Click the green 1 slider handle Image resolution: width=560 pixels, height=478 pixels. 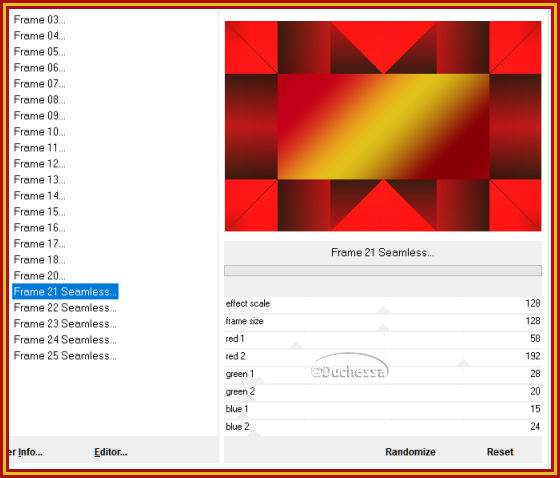(x=259, y=380)
